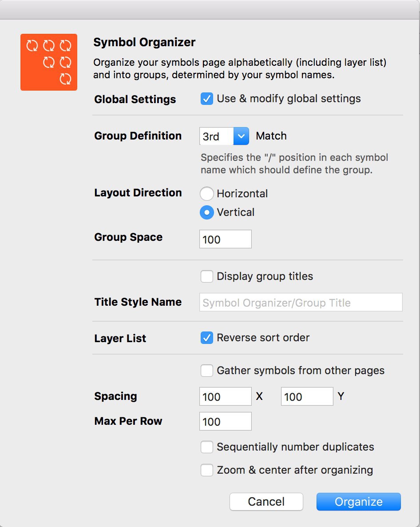Click the Group Space input field

point(225,240)
